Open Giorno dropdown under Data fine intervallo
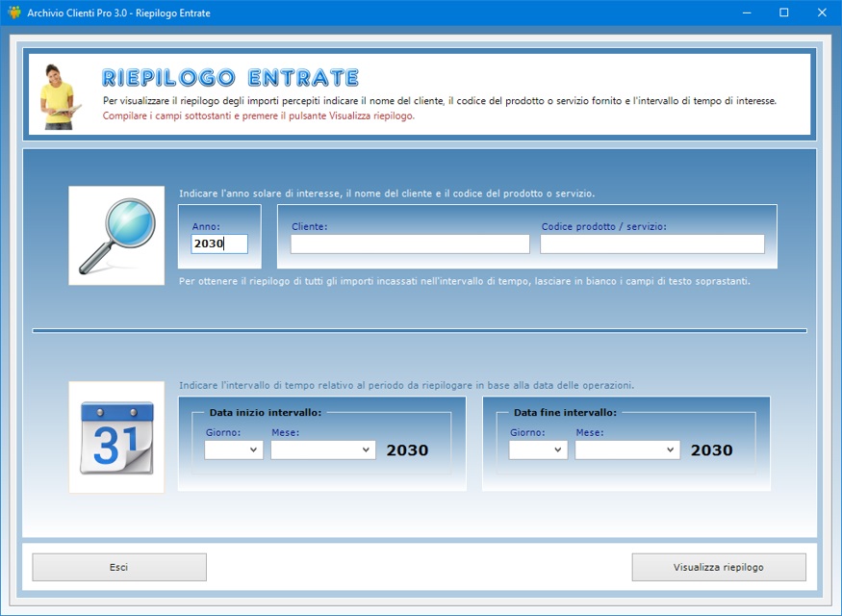The width and height of the screenshot is (842, 616). point(538,450)
